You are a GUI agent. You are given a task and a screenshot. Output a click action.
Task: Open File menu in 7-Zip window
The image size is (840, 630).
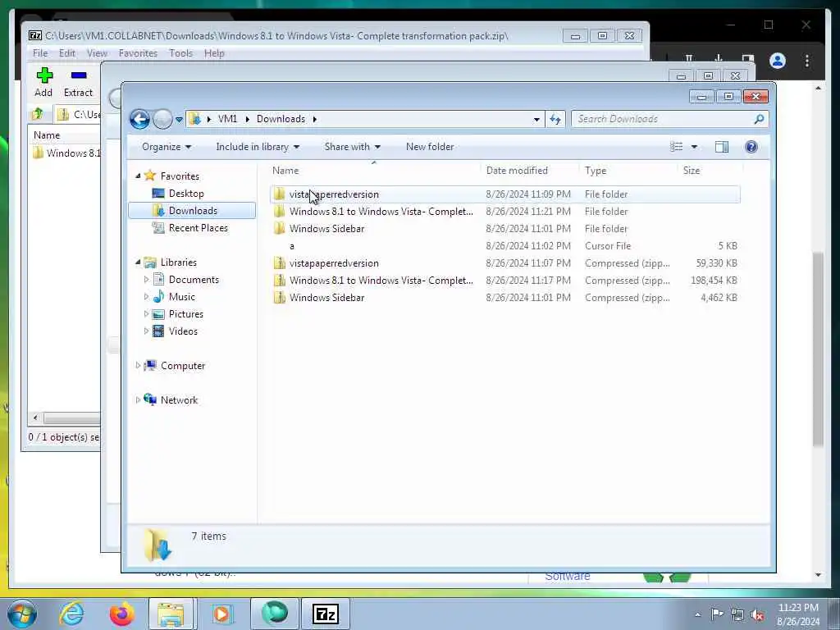tap(40, 53)
